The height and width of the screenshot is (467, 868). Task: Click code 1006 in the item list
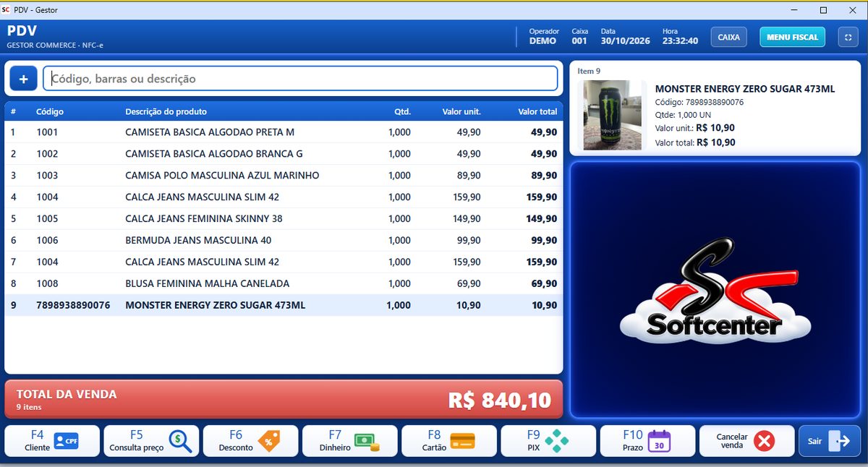click(47, 240)
